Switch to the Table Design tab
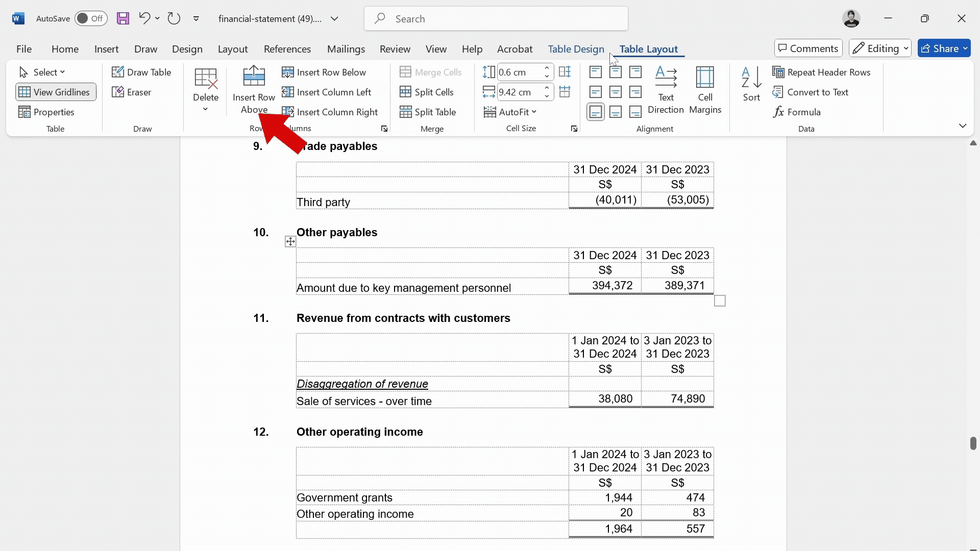 (575, 48)
